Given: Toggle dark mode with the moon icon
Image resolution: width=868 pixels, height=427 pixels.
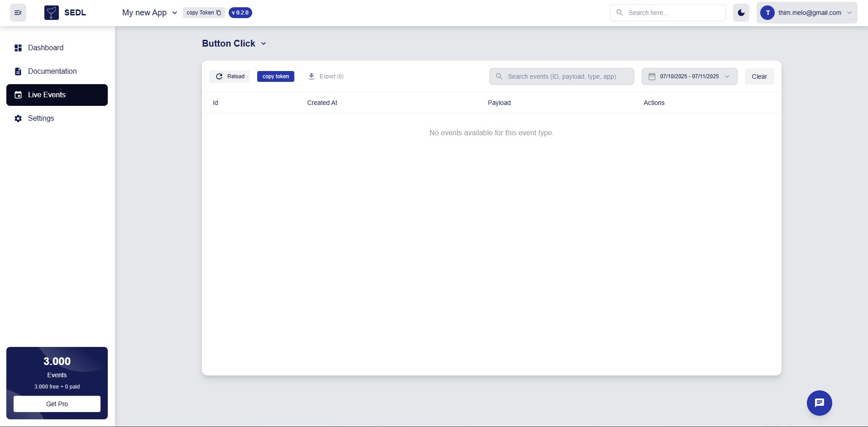Looking at the screenshot, I should point(741,12).
